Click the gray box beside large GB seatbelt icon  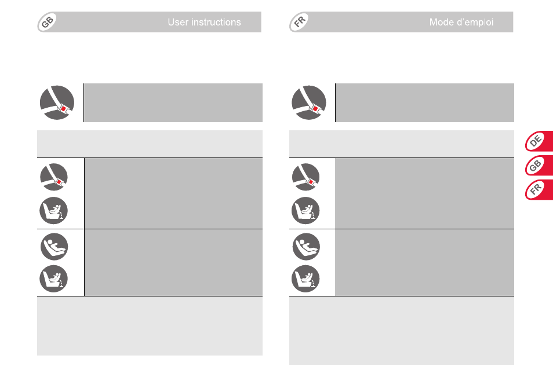(173, 103)
